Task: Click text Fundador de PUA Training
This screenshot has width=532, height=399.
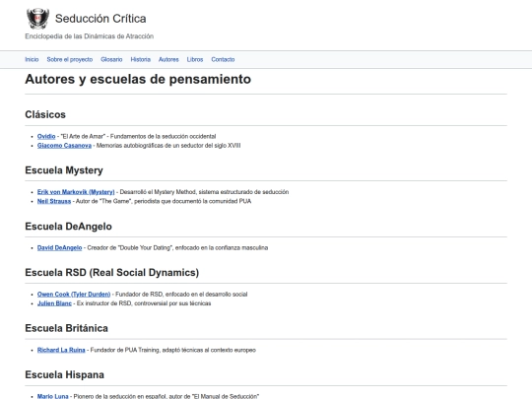Action: click(173, 350)
